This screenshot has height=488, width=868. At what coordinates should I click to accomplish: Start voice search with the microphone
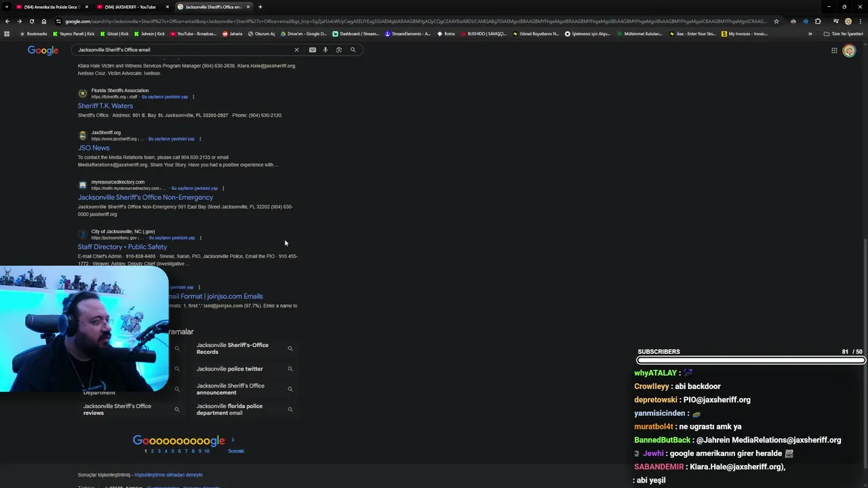click(x=325, y=49)
